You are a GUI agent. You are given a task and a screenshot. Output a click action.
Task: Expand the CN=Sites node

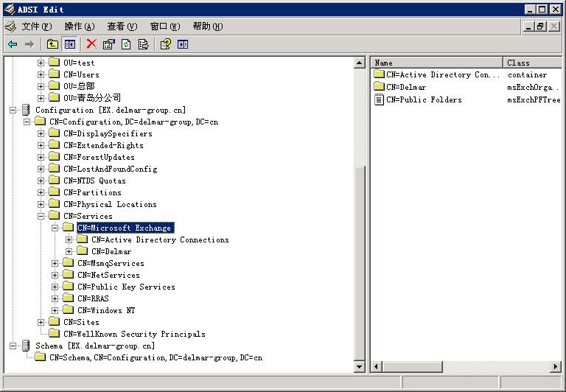point(41,322)
